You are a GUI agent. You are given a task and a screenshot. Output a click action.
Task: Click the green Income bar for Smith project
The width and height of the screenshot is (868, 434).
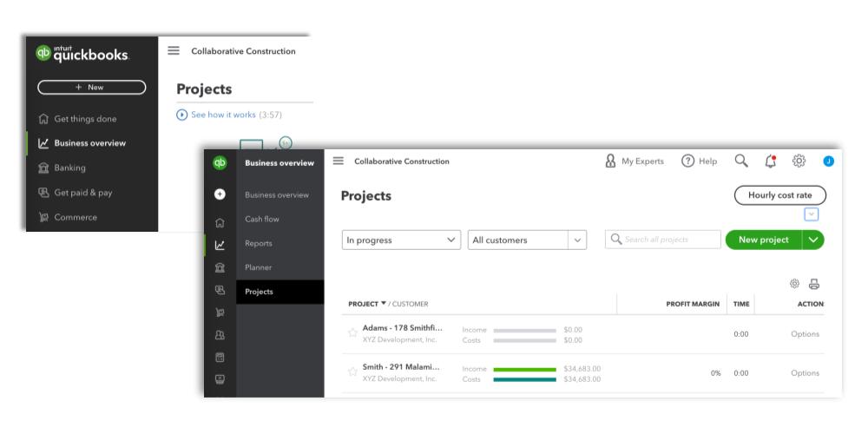point(525,369)
